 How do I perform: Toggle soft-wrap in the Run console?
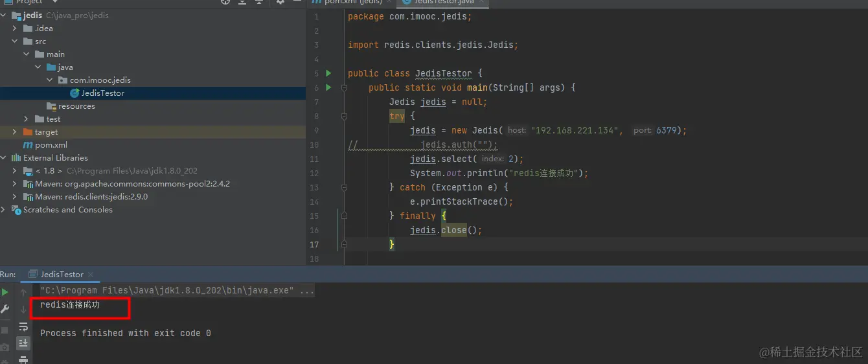[23, 326]
